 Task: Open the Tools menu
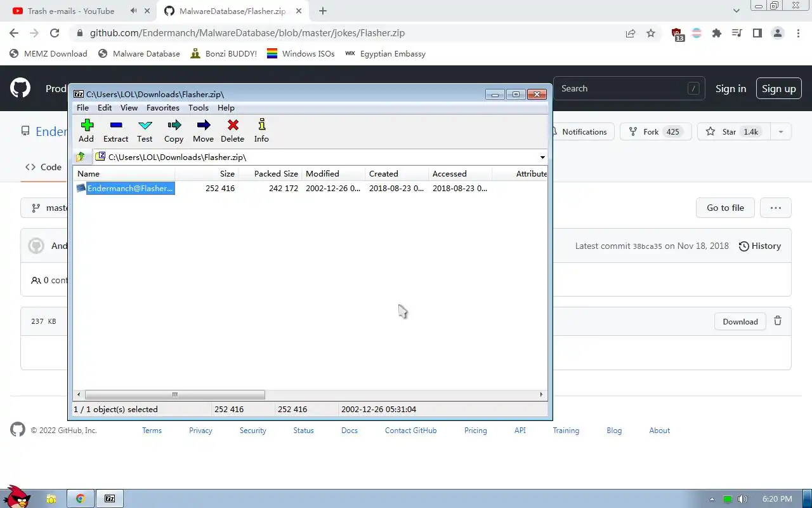[198, 108]
